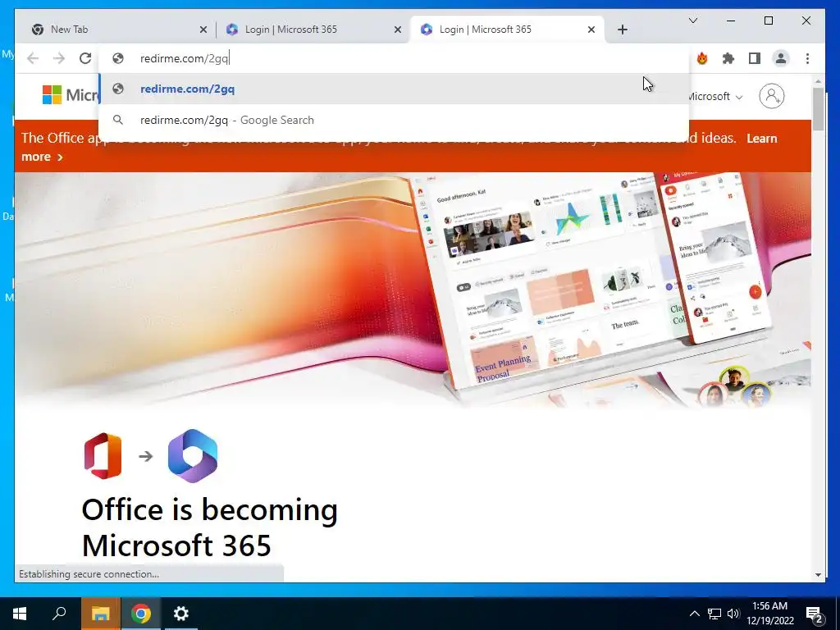Switch to the middle Login | Microsoft 365 tab
Screen dimensions: 840x630
pos(311,30)
